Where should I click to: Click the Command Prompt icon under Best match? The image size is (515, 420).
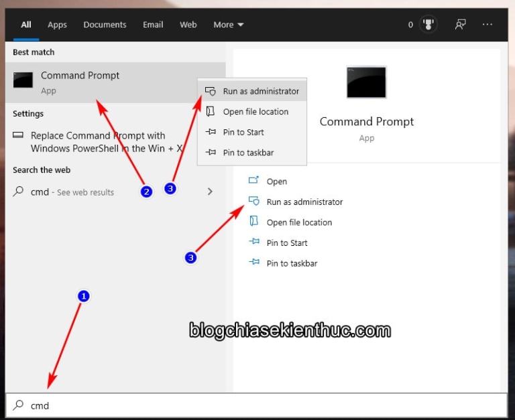[x=23, y=81]
